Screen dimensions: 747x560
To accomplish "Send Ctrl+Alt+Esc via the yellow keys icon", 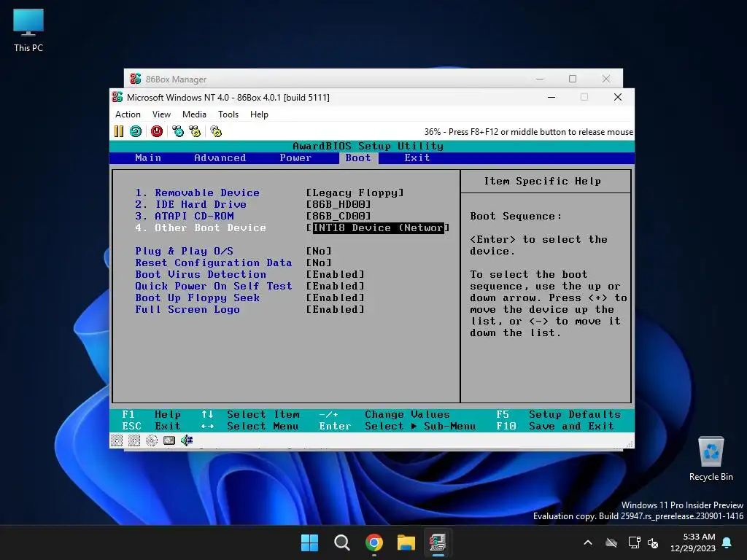I will (195, 131).
